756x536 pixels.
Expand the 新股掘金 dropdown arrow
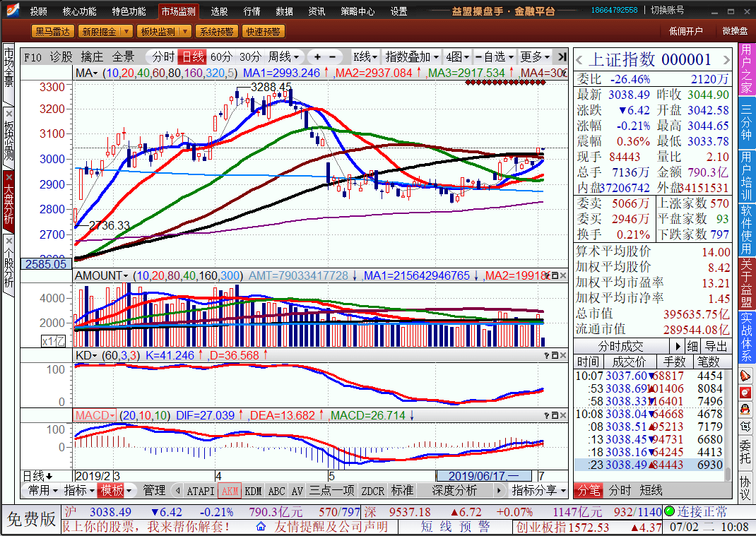click(x=126, y=31)
